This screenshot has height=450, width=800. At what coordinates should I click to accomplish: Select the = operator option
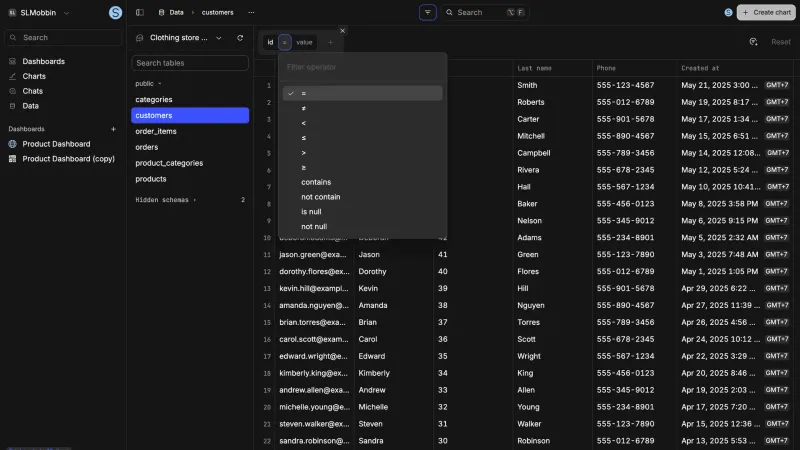coord(362,93)
